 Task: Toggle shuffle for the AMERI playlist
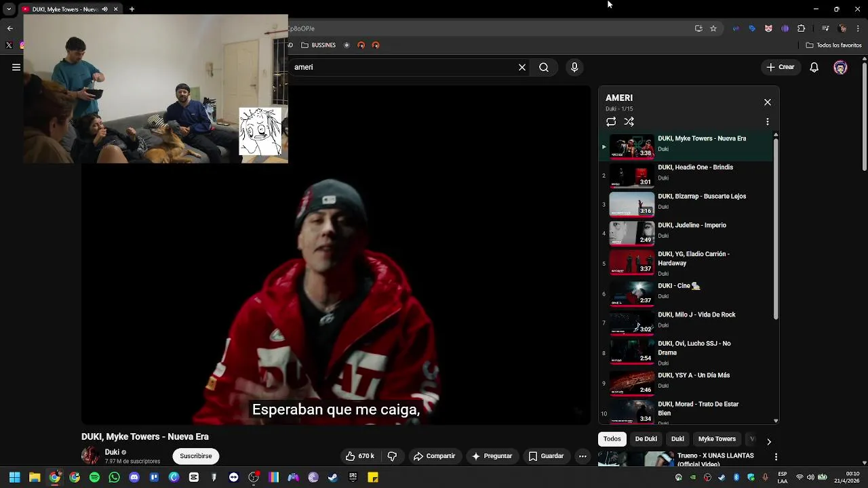coord(629,122)
